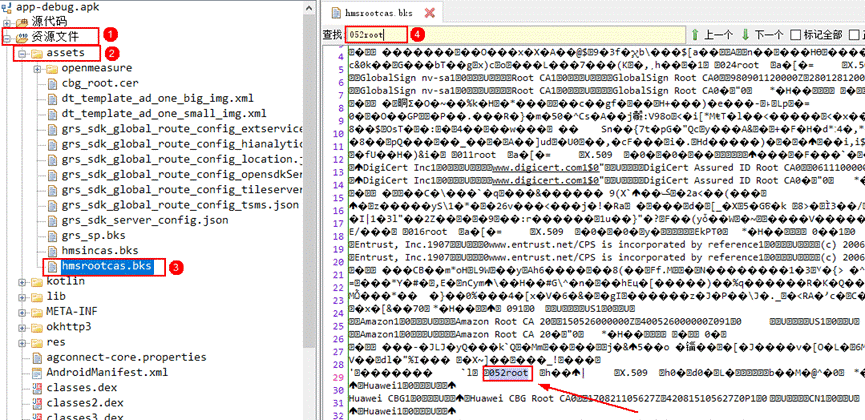This screenshot has width=865, height=420.
Task: Go to next match with 下一个
Action: (768, 35)
